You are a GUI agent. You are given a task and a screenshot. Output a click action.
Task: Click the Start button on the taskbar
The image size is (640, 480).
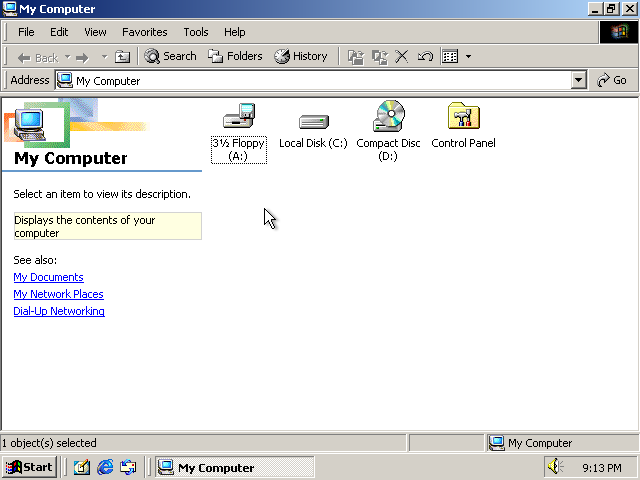pyautogui.click(x=29, y=467)
